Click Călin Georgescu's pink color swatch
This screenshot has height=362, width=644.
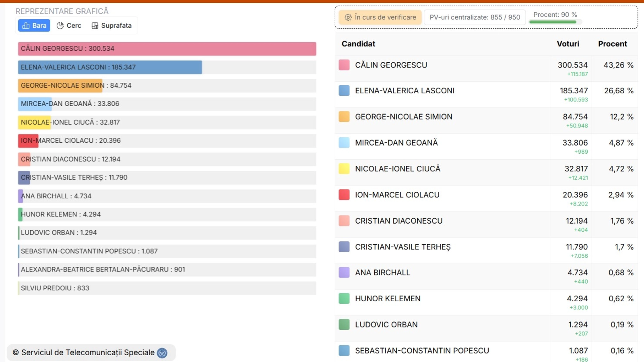coord(344,65)
